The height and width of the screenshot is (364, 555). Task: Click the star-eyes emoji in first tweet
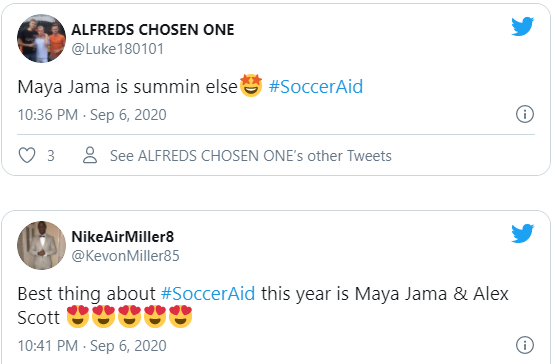point(251,85)
